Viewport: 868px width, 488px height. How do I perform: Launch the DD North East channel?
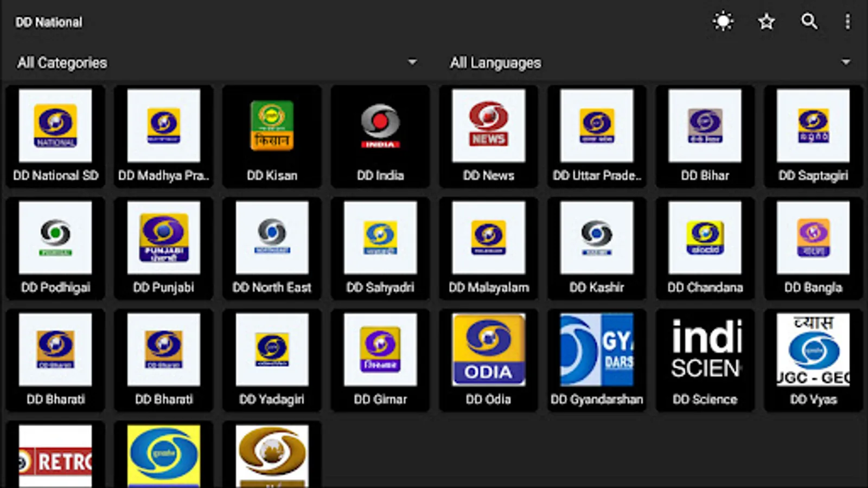[x=272, y=248]
